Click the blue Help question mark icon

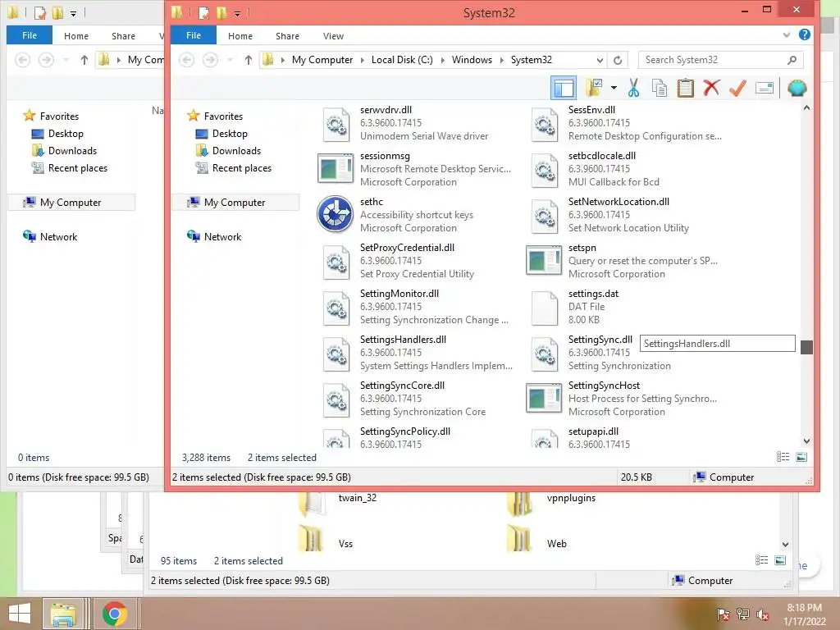pos(804,34)
